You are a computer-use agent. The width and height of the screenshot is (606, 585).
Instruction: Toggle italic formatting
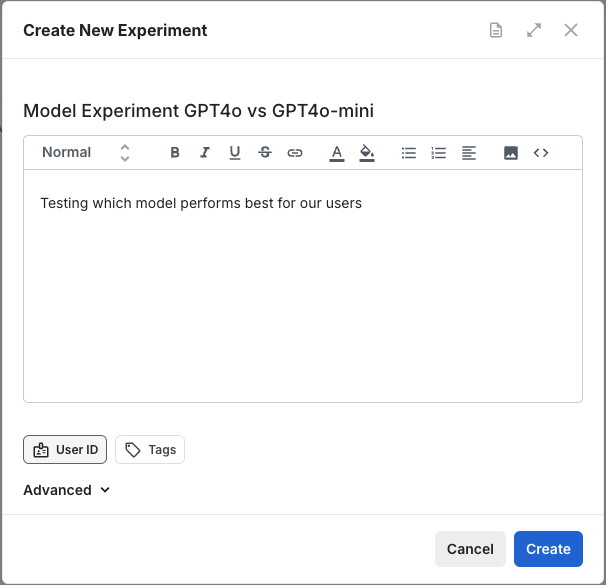(205, 153)
